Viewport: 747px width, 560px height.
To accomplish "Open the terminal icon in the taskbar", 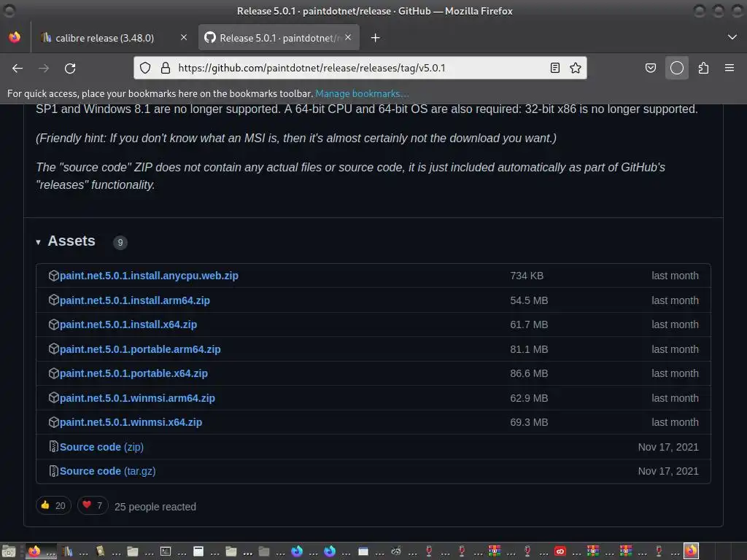I will click(166, 551).
